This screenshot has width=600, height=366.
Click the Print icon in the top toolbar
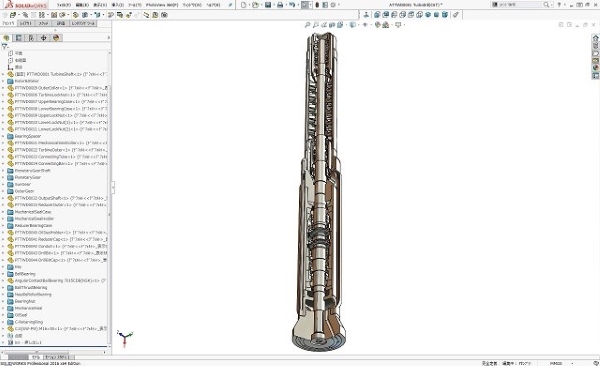coord(280,5)
